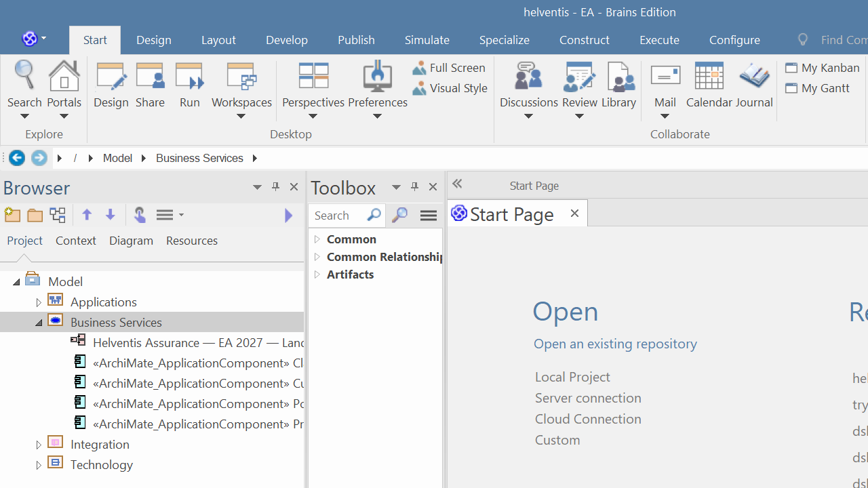This screenshot has width=868, height=488.
Task: Expand the Integration package
Action: [x=39, y=445]
